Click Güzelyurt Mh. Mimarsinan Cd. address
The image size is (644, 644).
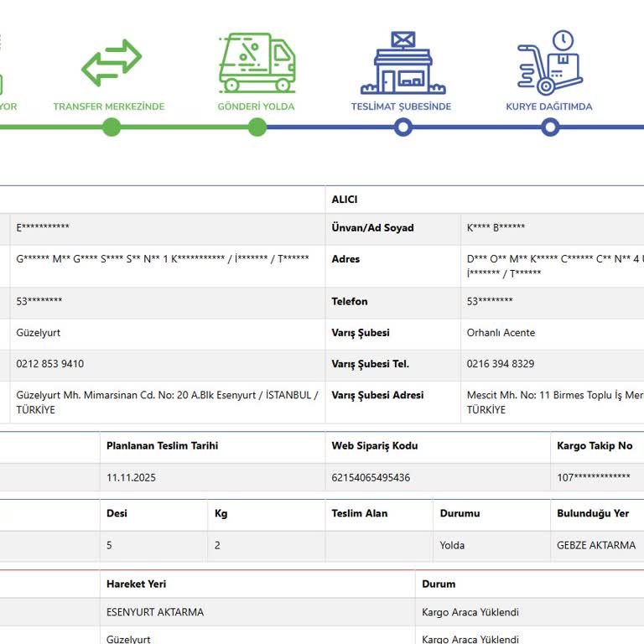[x=167, y=402]
